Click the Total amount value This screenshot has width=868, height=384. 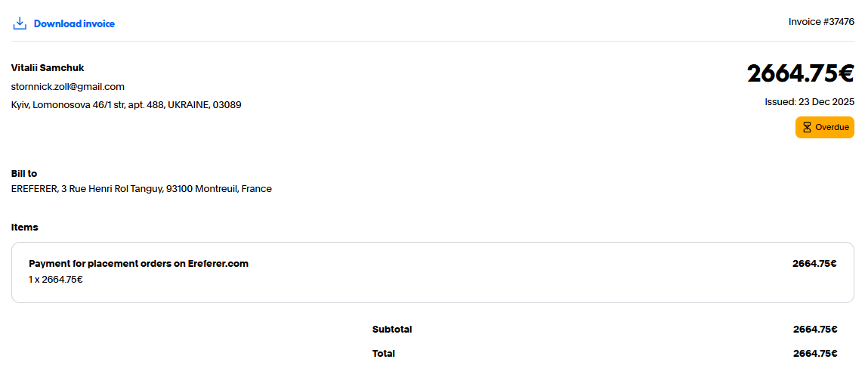coord(814,354)
